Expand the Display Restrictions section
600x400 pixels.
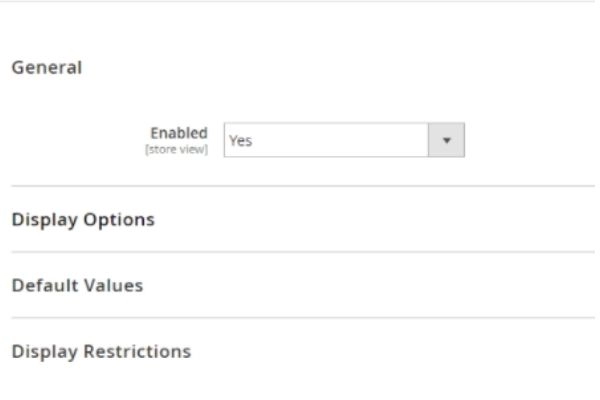pos(101,351)
